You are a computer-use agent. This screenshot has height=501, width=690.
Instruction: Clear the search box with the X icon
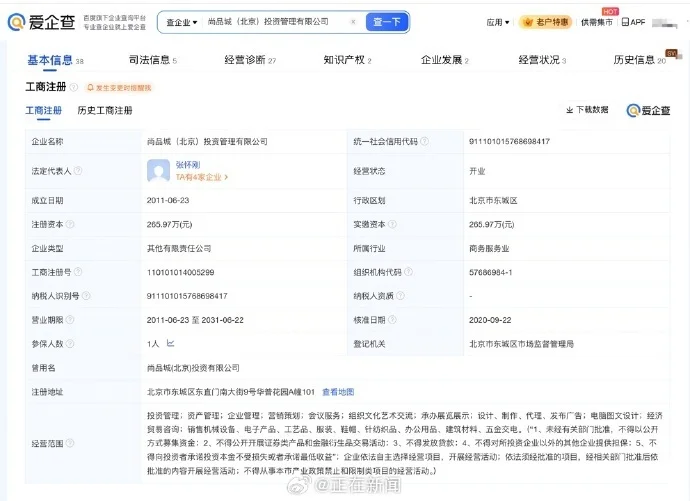354,21
